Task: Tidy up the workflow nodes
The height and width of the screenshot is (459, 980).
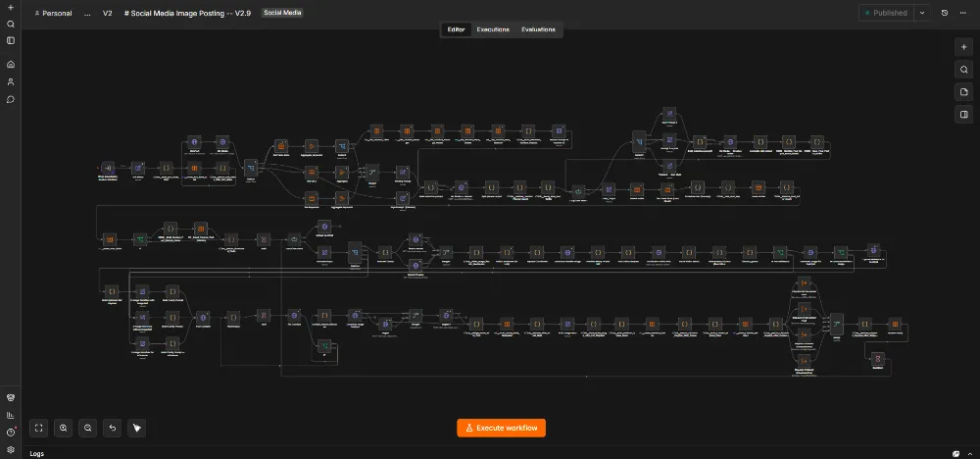Action: point(137,428)
